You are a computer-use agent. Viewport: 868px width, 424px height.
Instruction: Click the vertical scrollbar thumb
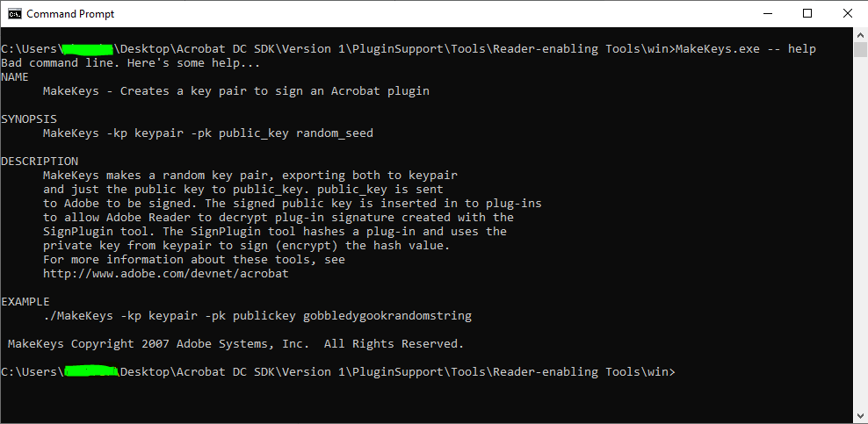pyautogui.click(x=860, y=49)
